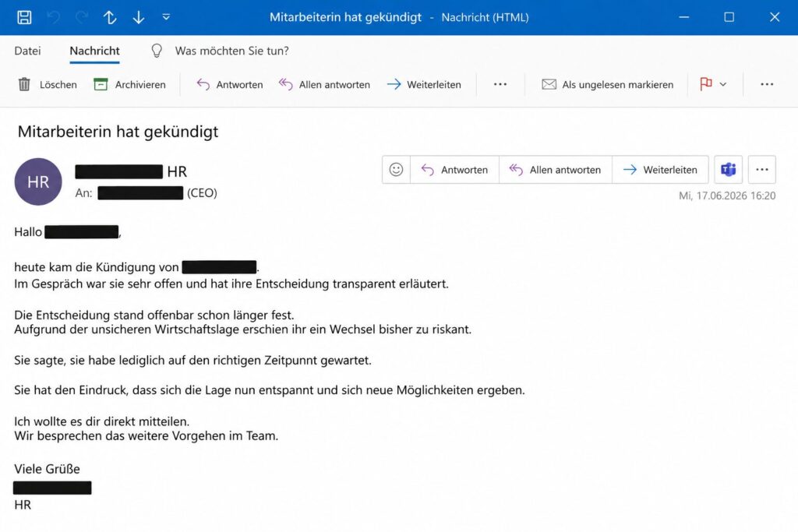Click the Save icon in title bar

[x=24, y=17]
